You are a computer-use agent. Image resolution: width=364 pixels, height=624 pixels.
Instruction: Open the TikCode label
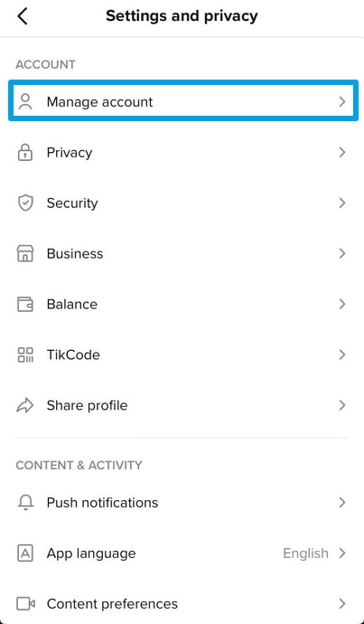[x=73, y=355]
